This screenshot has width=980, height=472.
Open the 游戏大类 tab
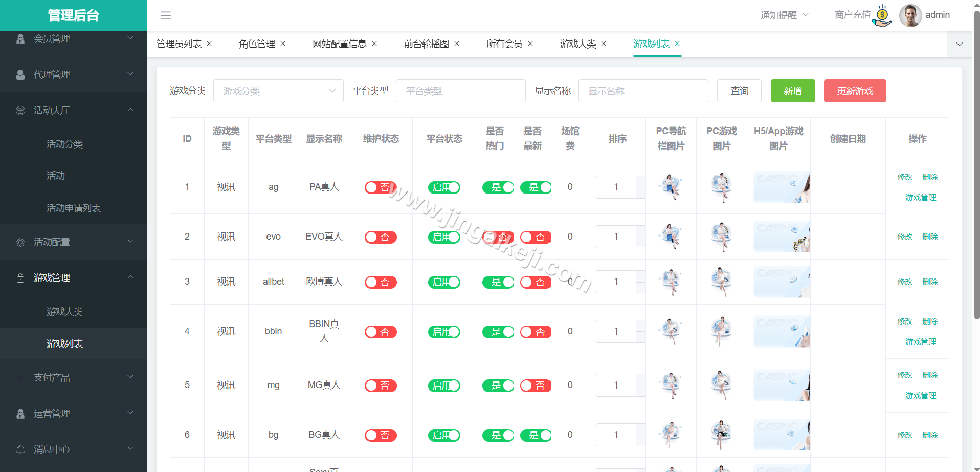click(x=578, y=44)
